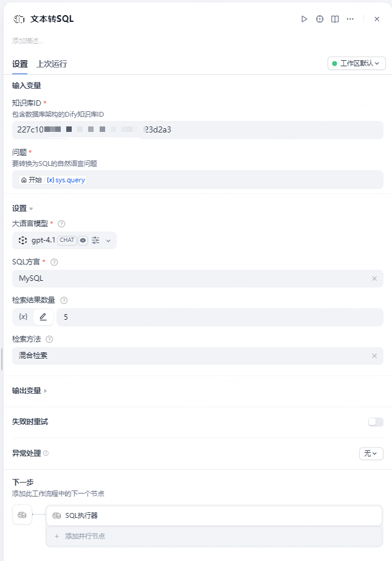Open the 工作区默认 dropdown

pyautogui.click(x=356, y=63)
